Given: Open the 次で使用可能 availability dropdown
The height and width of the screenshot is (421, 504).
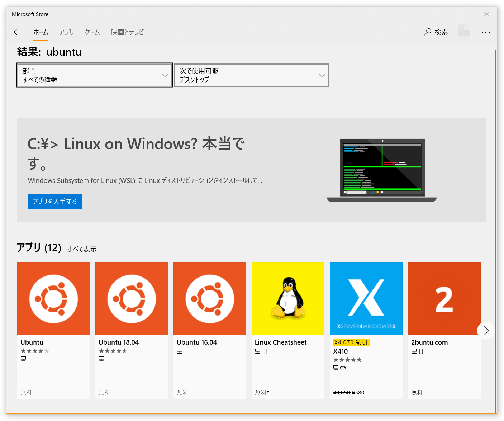Looking at the screenshot, I should click(252, 75).
